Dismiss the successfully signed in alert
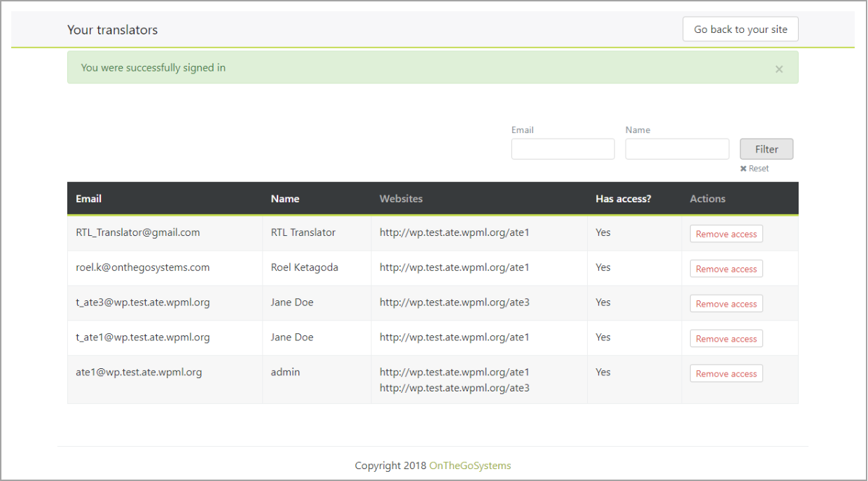The height and width of the screenshot is (481, 868). 779,69
